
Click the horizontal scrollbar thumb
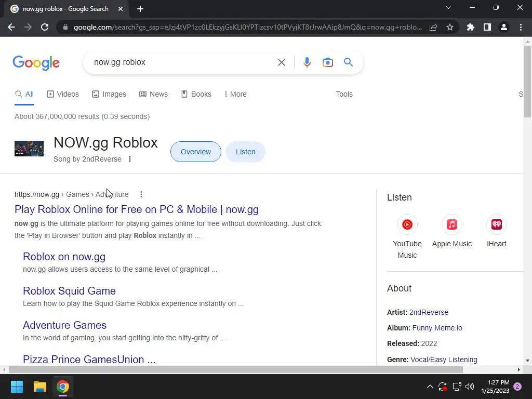pos(236,369)
